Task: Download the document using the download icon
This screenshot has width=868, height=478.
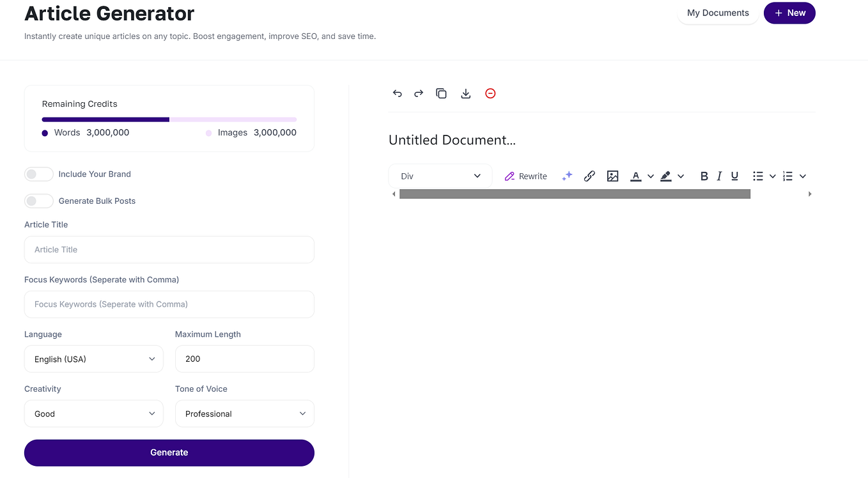Action: 466,93
